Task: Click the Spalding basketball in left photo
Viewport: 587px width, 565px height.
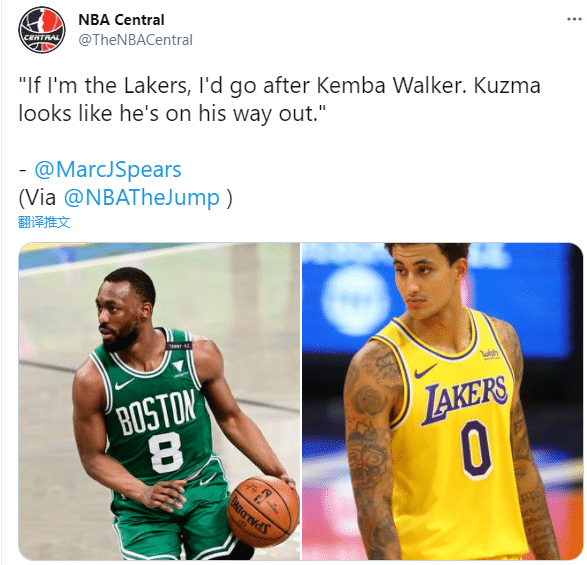Action: (263, 511)
